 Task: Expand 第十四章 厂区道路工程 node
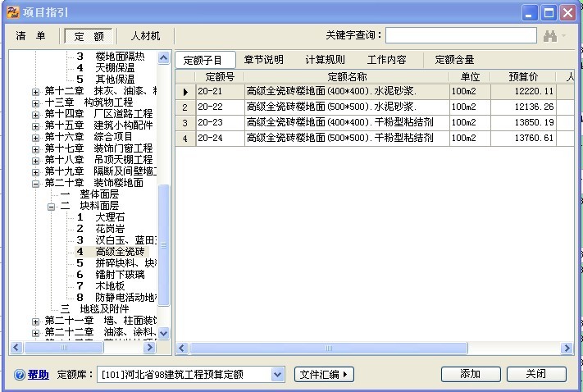pyautogui.click(x=35, y=115)
